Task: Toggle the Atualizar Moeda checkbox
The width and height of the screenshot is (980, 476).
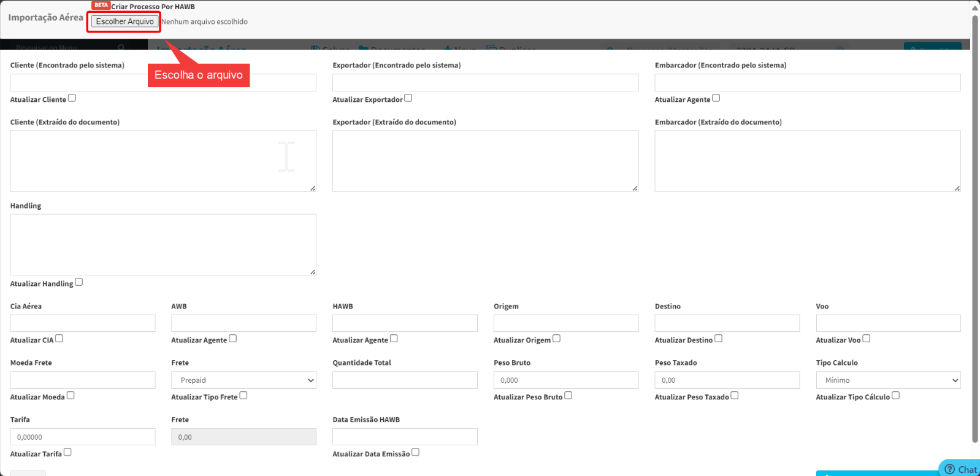Action: (71, 396)
